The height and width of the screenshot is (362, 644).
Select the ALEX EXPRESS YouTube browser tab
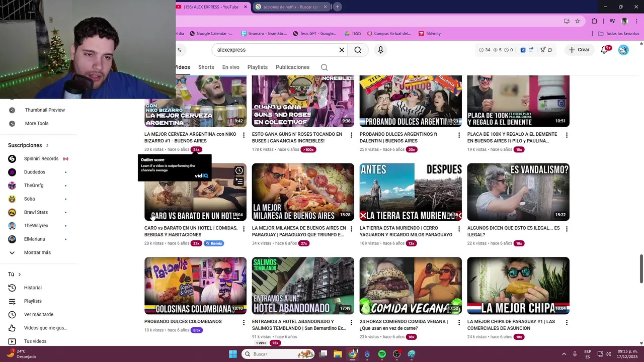(x=210, y=7)
